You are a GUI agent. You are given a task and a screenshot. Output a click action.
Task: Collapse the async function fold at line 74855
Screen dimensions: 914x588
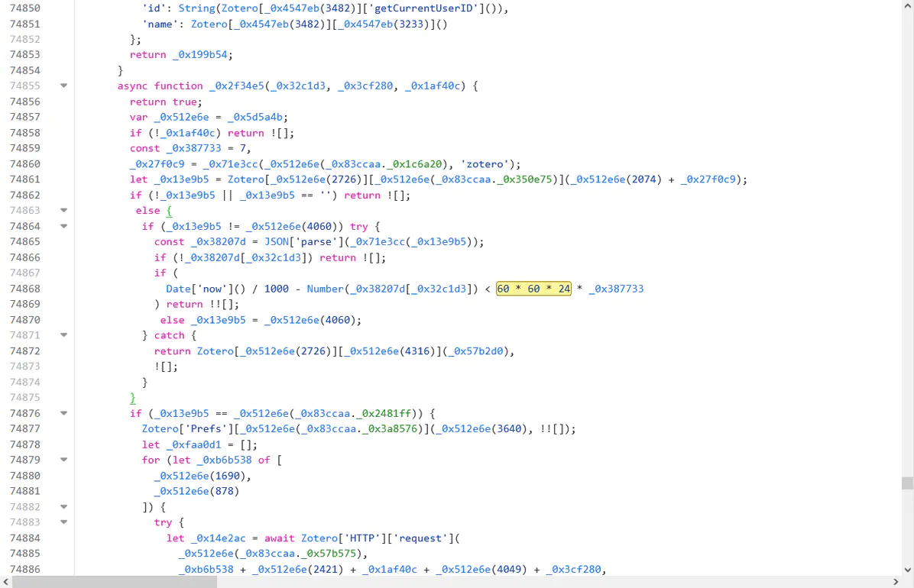(x=63, y=86)
